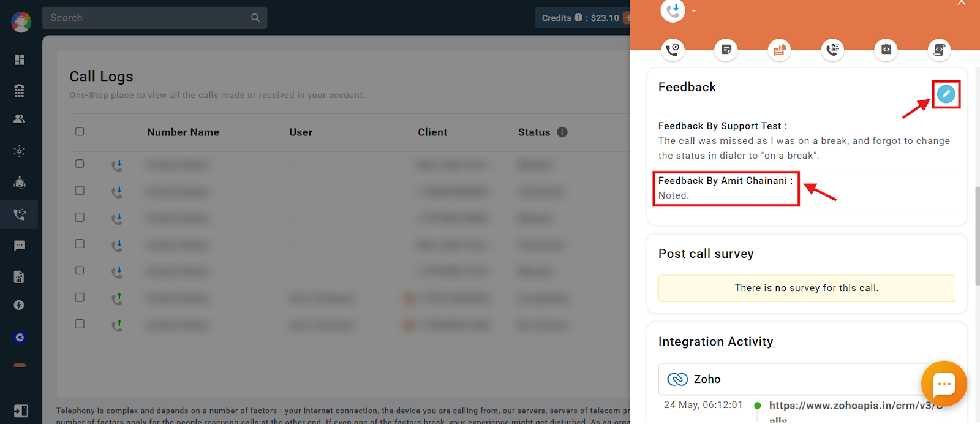Check the fourth call log row checkbox

(x=80, y=244)
